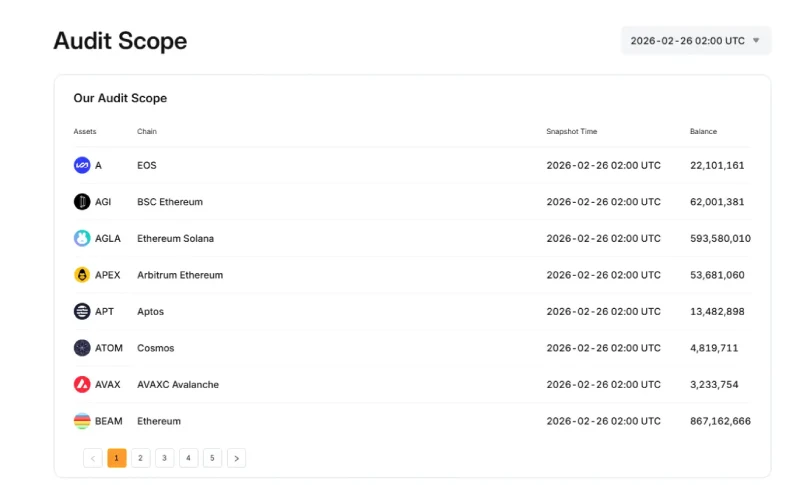Jump to page 3 of table
This screenshot has height=485, width=800.
click(165, 458)
